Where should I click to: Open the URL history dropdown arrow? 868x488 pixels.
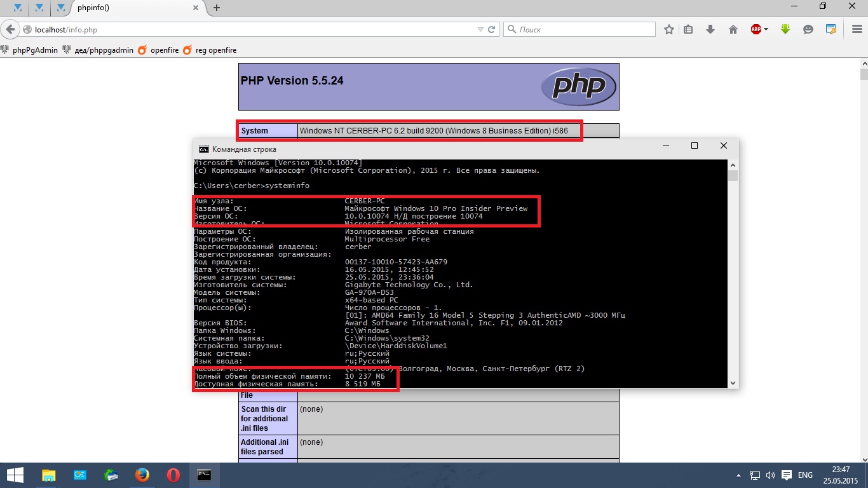tap(480, 29)
